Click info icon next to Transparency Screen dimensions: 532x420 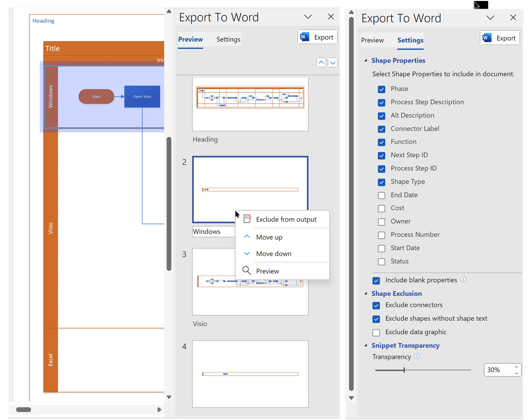click(417, 356)
